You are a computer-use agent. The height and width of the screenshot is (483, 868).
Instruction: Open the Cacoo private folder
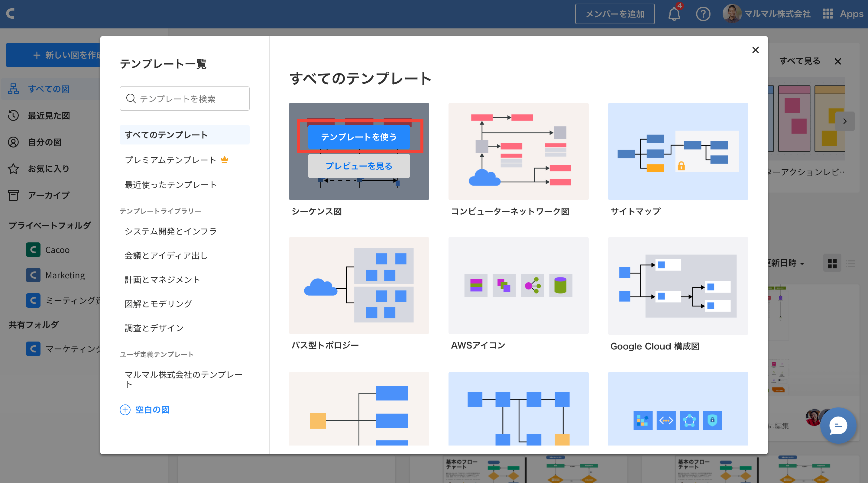click(57, 250)
